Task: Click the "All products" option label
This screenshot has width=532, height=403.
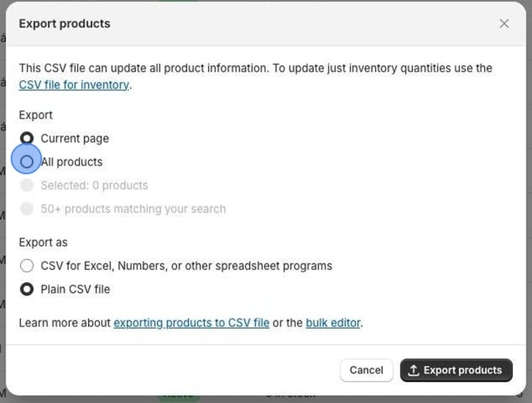Action: [72, 162]
